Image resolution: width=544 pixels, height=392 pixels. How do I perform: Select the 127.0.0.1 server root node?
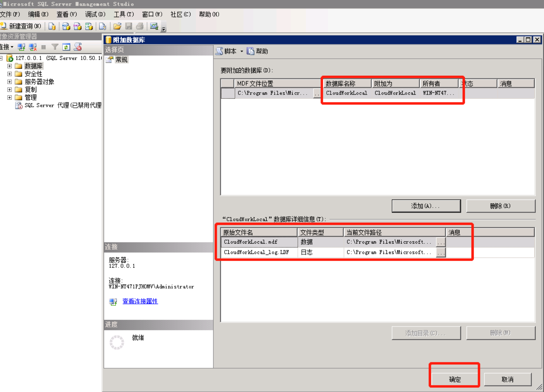pyautogui.click(x=59, y=58)
